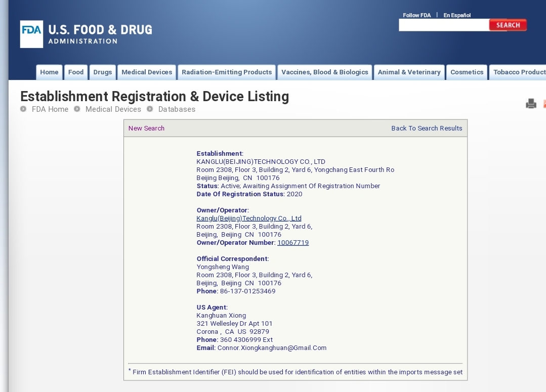Switch to En Español
The image size is (546, 392).
[457, 15]
